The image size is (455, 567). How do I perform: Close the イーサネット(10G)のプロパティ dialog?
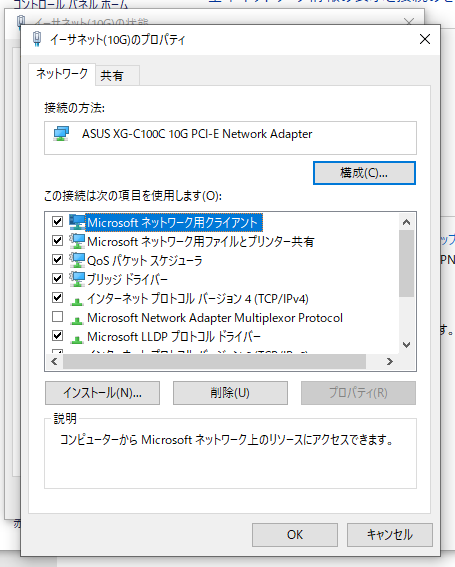[425, 39]
